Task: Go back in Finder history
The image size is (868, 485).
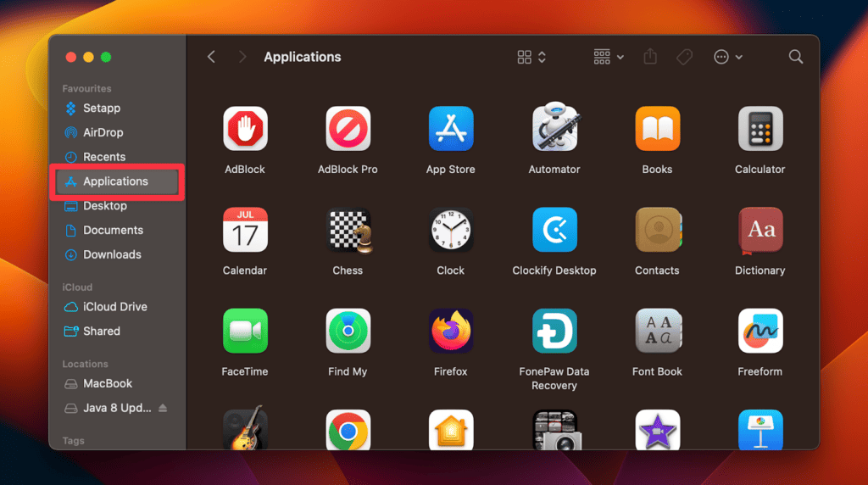Action: [211, 57]
